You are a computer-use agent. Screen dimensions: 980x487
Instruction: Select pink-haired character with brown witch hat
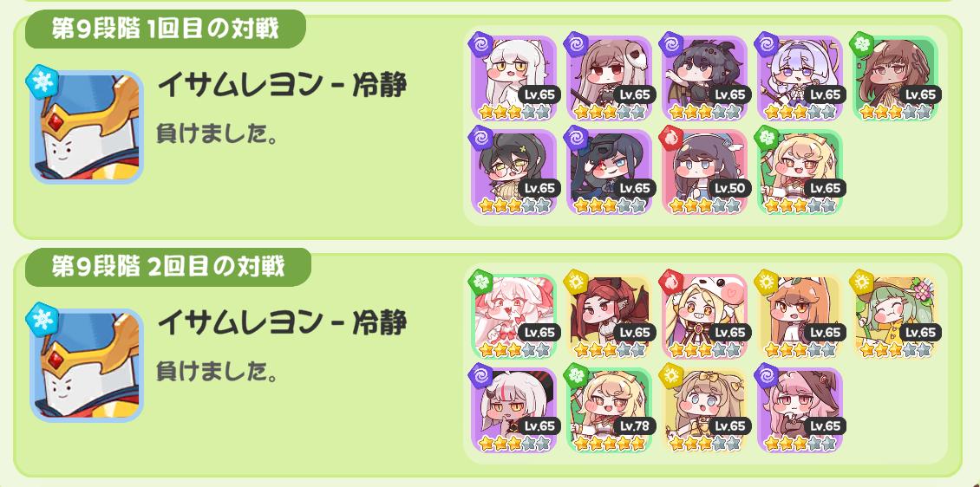tap(800, 410)
